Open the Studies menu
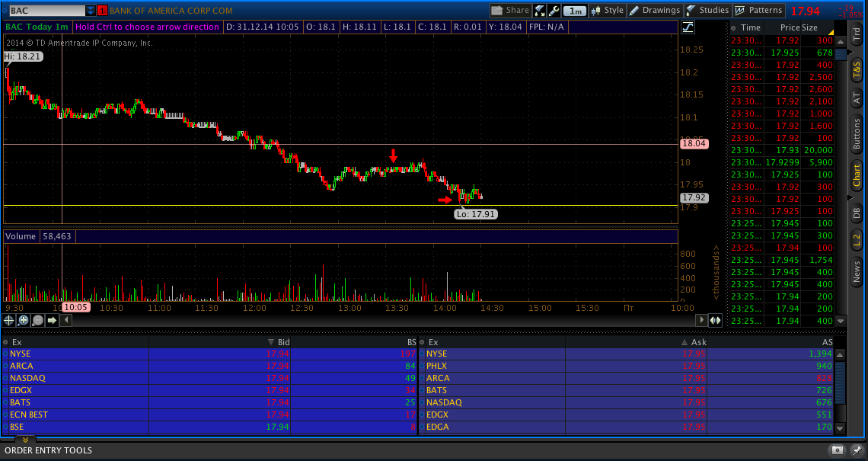This screenshot has width=868, height=461. point(707,11)
